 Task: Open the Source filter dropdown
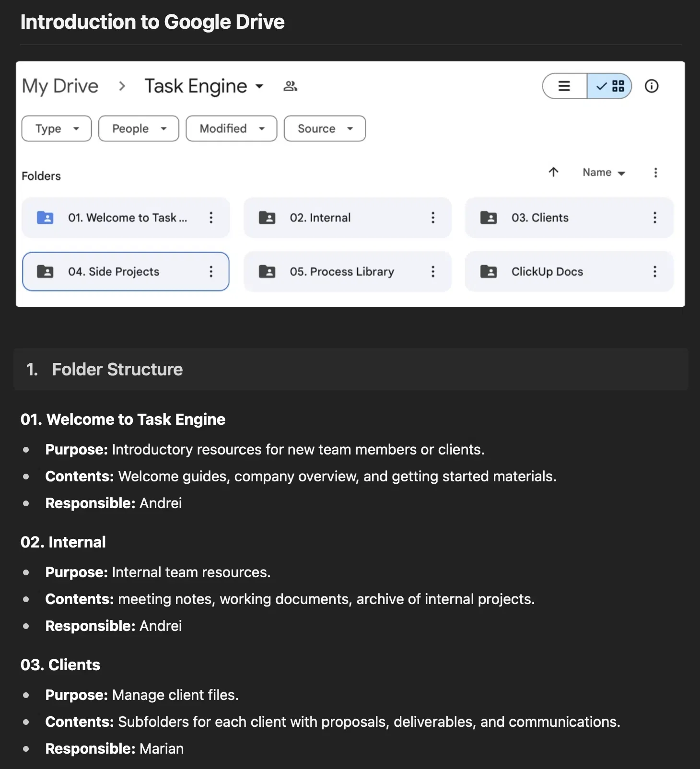tap(325, 128)
